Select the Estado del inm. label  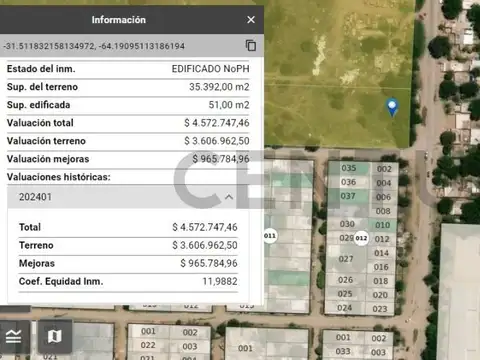[x=41, y=69]
